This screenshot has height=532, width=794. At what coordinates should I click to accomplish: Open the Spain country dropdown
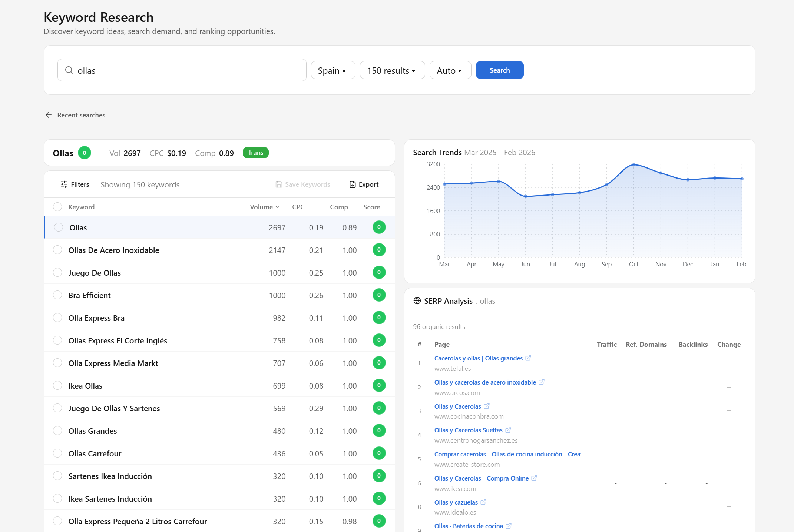pos(333,70)
